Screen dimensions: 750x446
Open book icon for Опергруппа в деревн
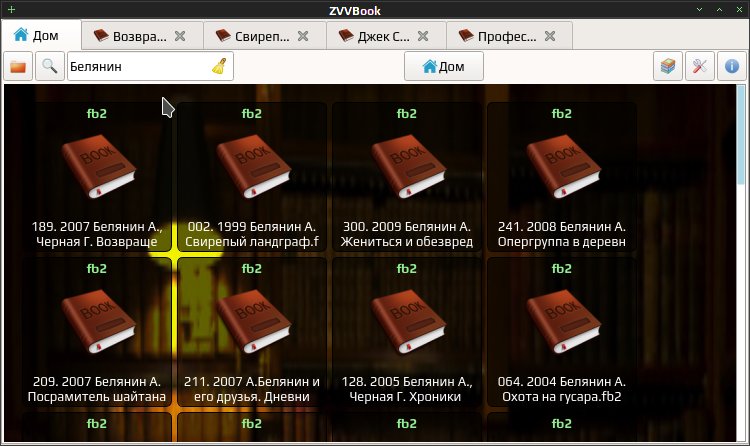coord(563,167)
